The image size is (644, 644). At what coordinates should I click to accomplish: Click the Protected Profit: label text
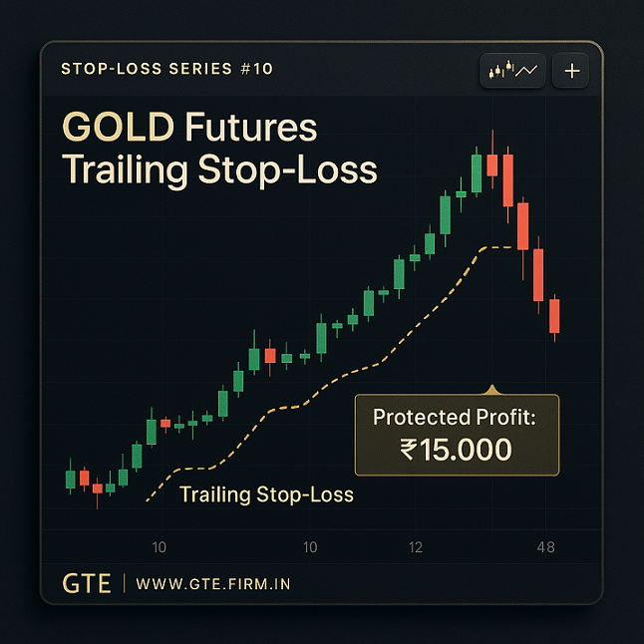[455, 417]
